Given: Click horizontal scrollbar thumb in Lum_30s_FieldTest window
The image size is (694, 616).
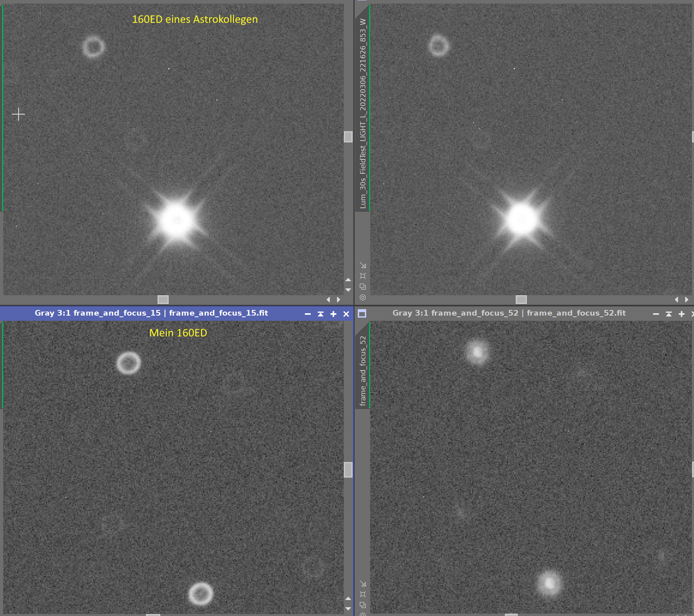Looking at the screenshot, I should [521, 300].
